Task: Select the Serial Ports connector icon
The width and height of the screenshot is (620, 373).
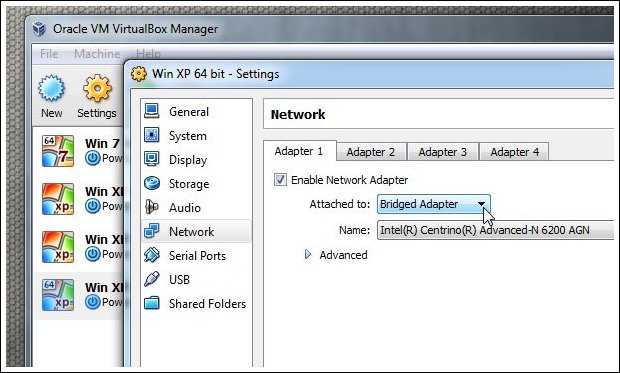Action: tap(151, 255)
